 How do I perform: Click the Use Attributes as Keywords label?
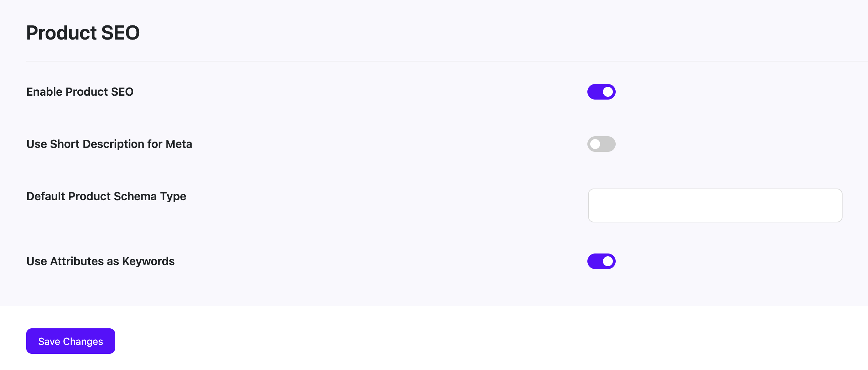100,261
